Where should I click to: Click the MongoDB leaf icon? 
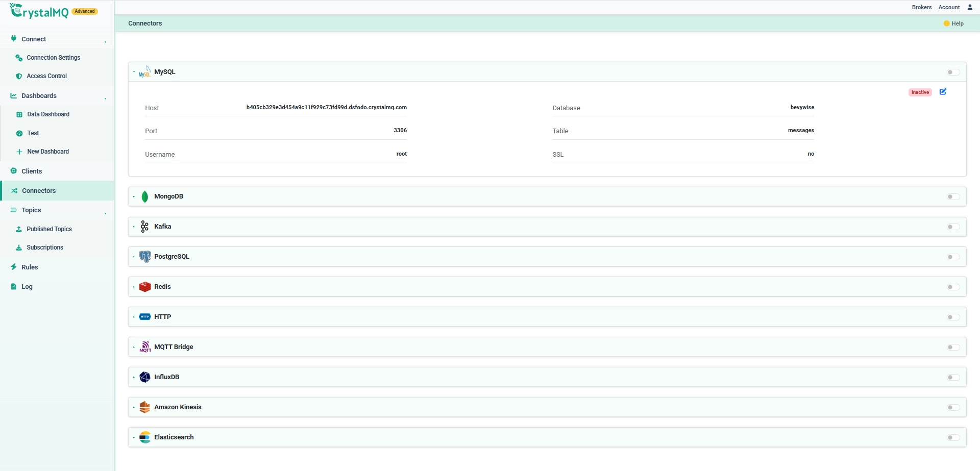(x=145, y=196)
